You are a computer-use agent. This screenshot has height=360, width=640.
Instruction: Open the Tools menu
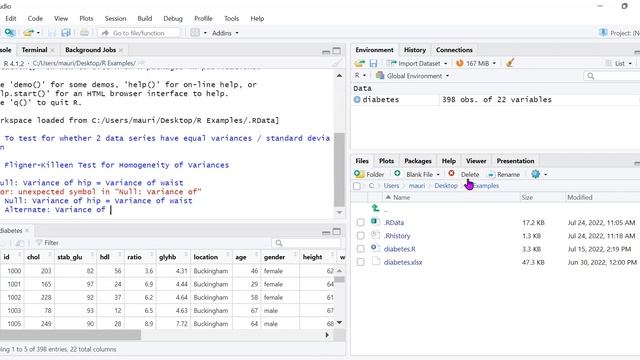(x=231, y=18)
